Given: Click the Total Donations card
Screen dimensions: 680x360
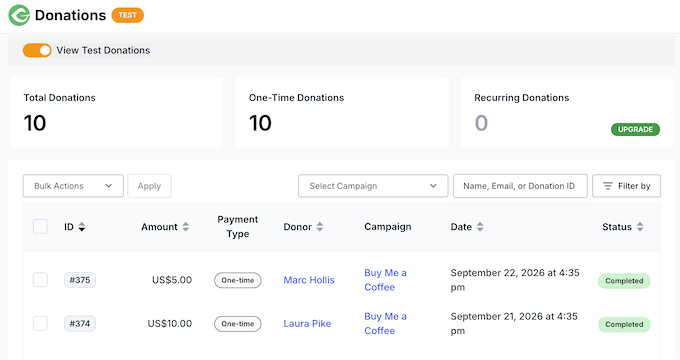Looking at the screenshot, I should click(116, 113).
